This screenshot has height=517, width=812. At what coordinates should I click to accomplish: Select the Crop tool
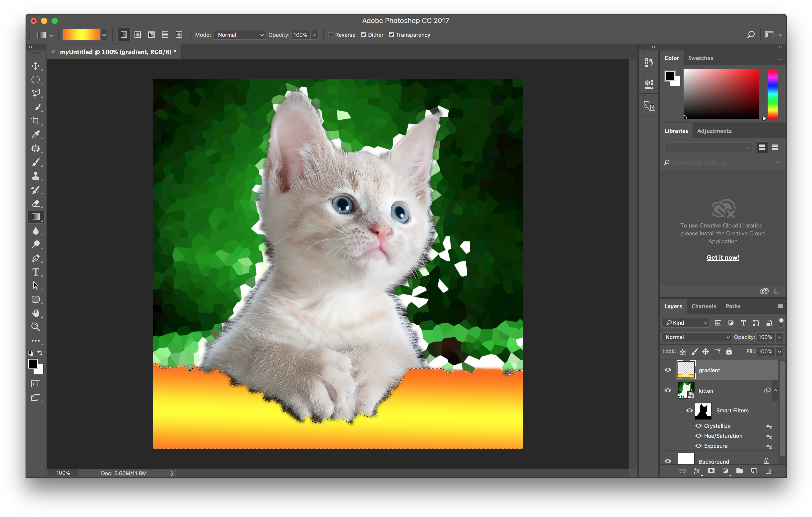(36, 121)
